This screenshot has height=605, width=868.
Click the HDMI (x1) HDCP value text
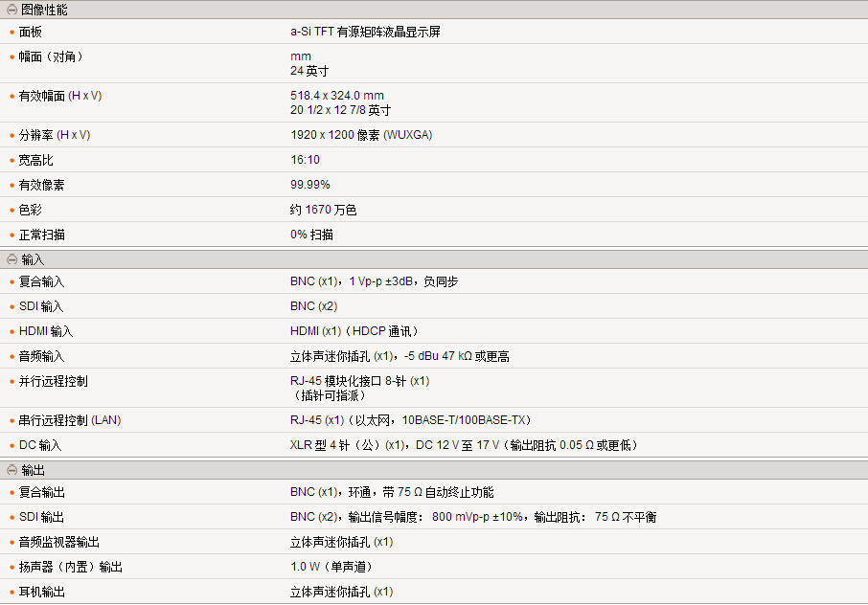point(354,331)
